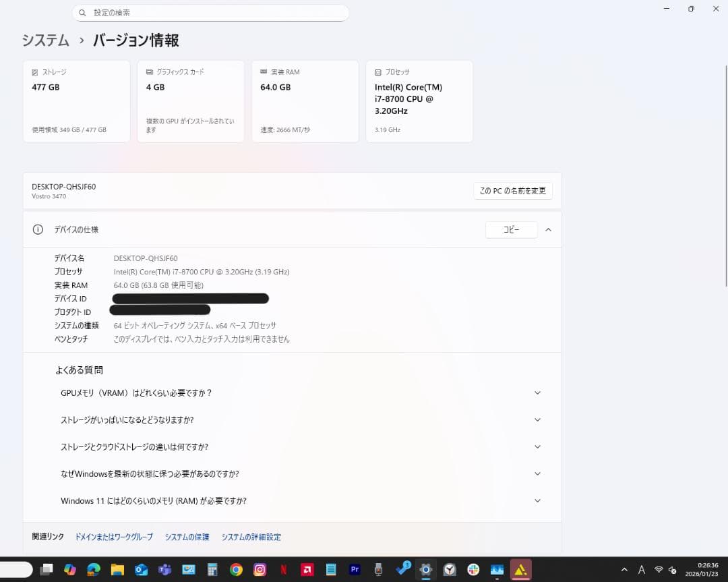Viewport: 728px width, 582px height.
Task: Open Google Chrome from the taskbar
Action: 235,570
